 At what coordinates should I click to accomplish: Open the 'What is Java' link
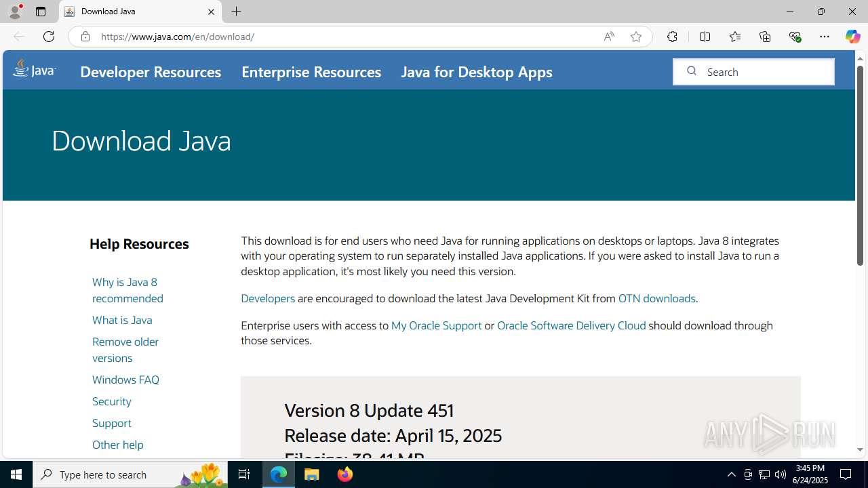(x=122, y=320)
